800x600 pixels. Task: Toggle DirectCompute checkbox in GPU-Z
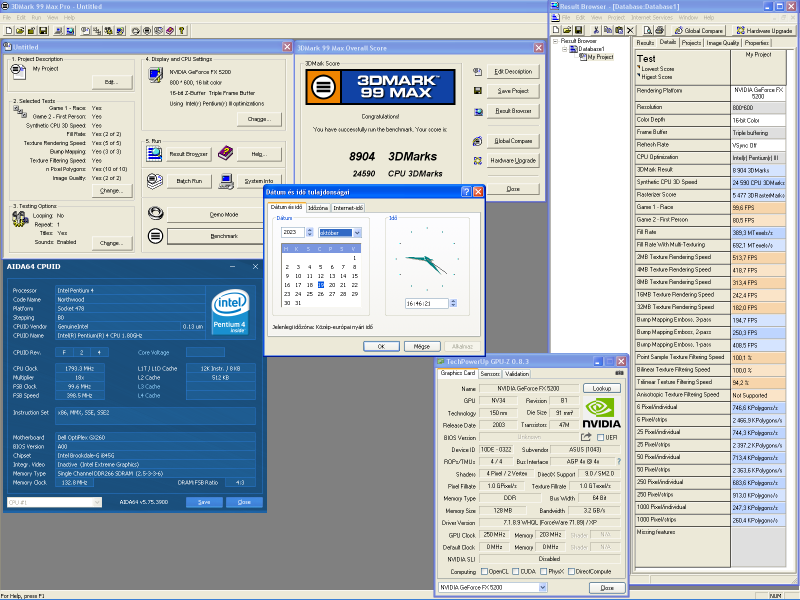[x=571, y=571]
